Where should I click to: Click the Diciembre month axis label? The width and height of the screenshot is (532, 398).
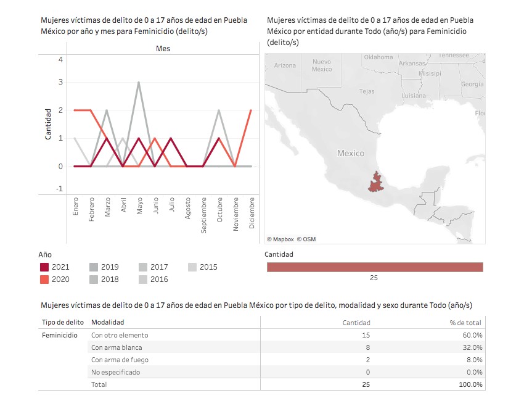click(x=252, y=214)
